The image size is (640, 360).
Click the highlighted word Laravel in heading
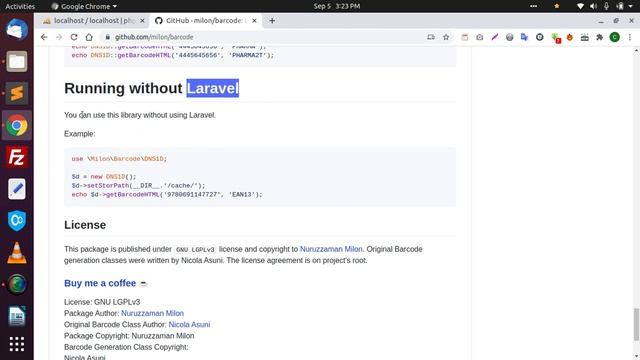(213, 88)
